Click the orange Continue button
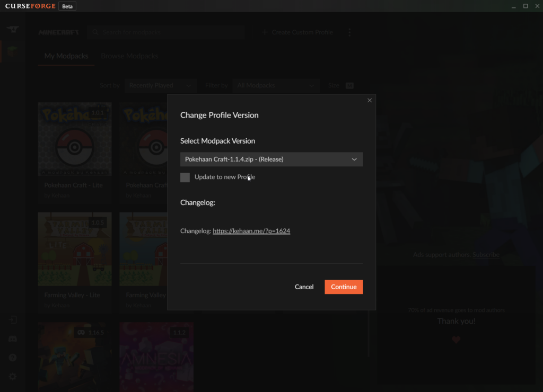 coord(344,287)
